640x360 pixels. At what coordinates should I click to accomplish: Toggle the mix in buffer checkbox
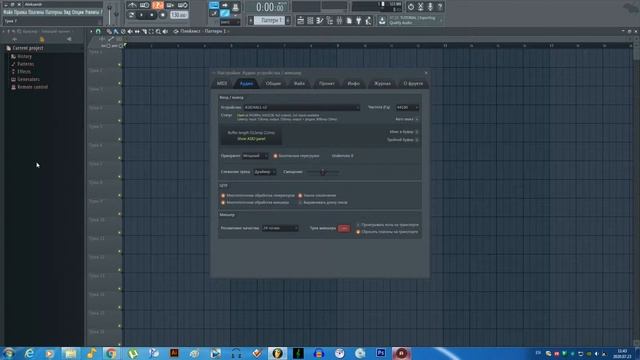[417, 132]
